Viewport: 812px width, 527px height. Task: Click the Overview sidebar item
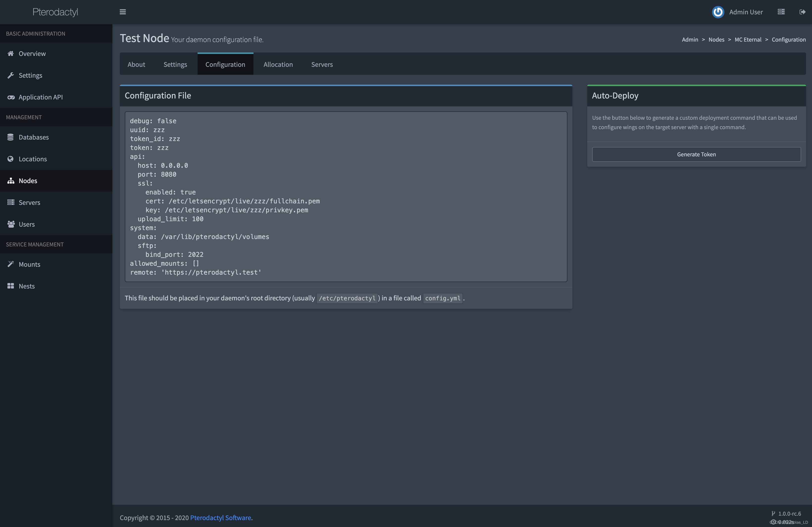(32, 53)
